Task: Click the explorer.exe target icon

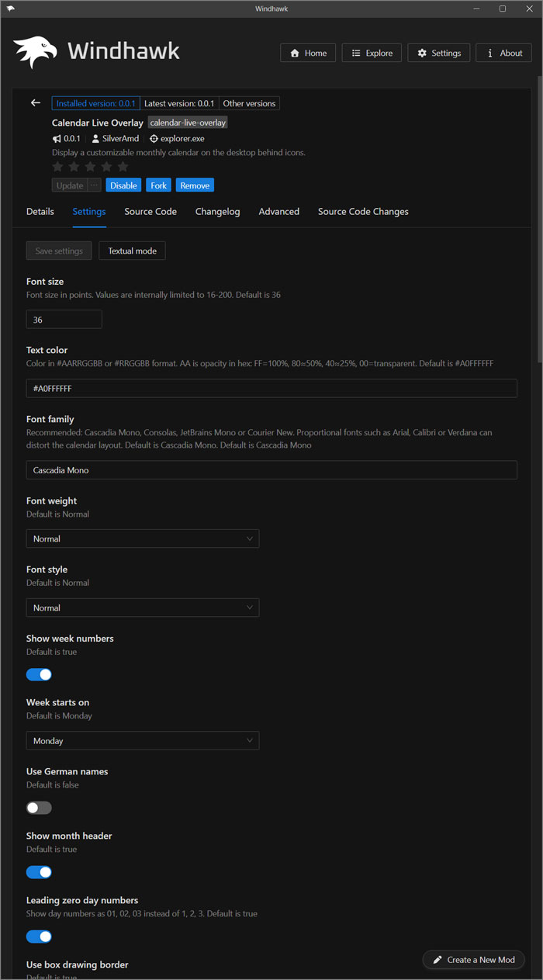Action: (x=154, y=139)
